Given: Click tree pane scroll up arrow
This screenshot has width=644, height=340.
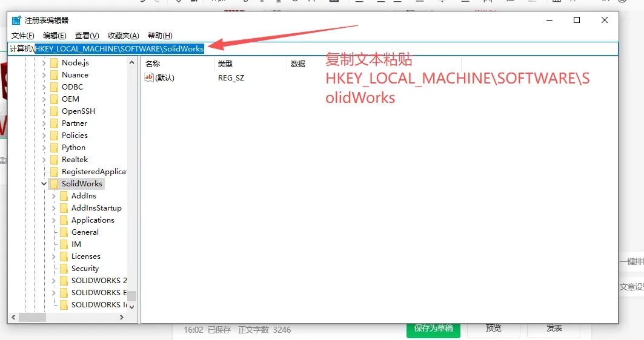Looking at the screenshot, I should point(132,63).
